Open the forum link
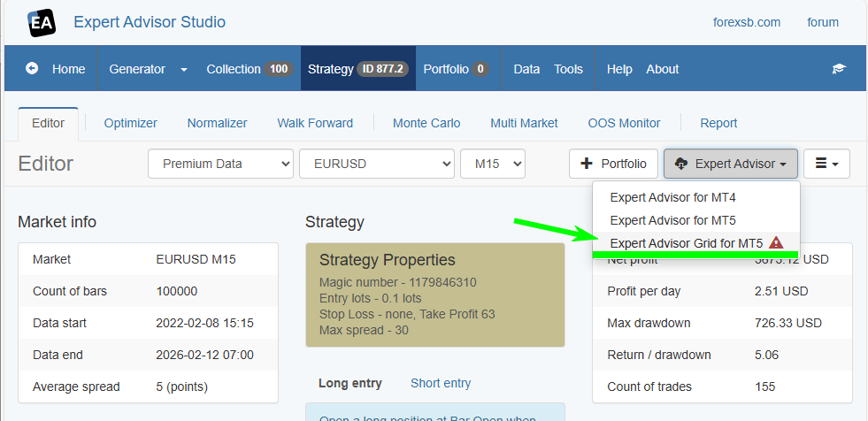The image size is (868, 421). click(x=823, y=22)
